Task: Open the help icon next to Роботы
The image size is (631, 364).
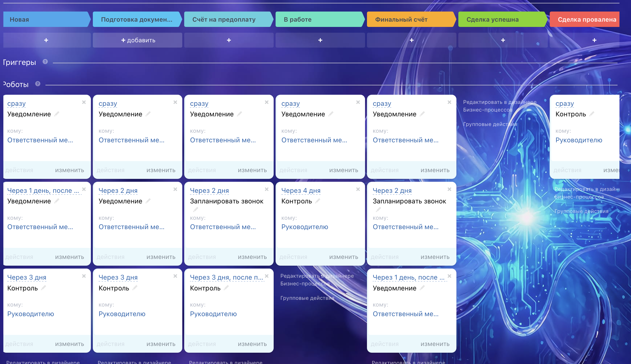Action: [x=38, y=83]
